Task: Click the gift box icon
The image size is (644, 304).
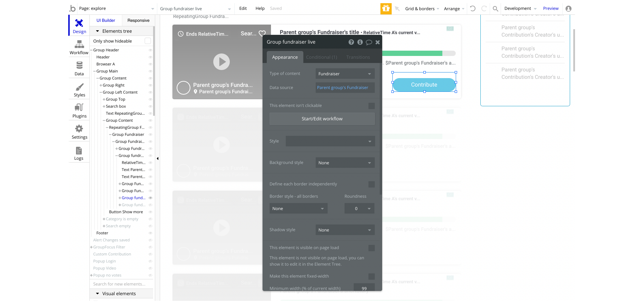Action: click(x=386, y=8)
